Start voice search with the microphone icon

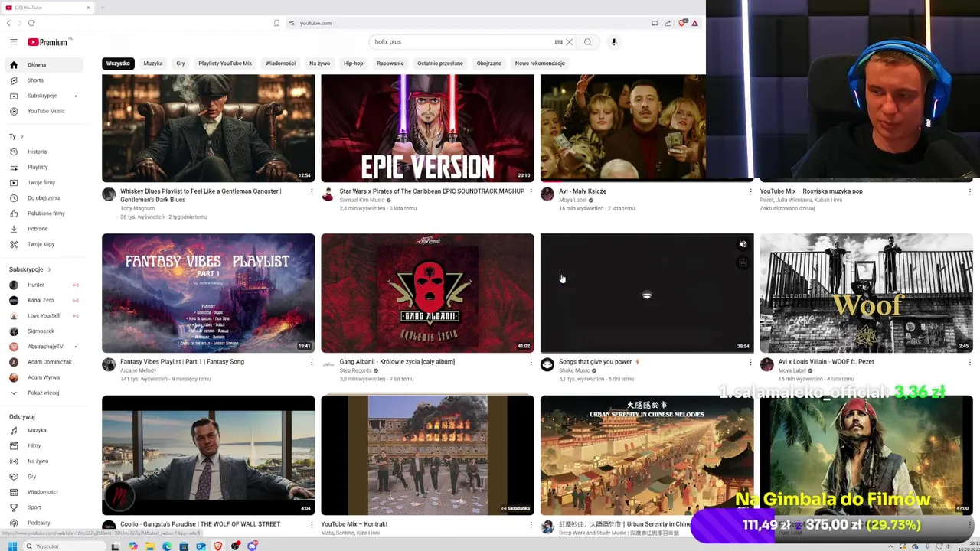pos(613,42)
